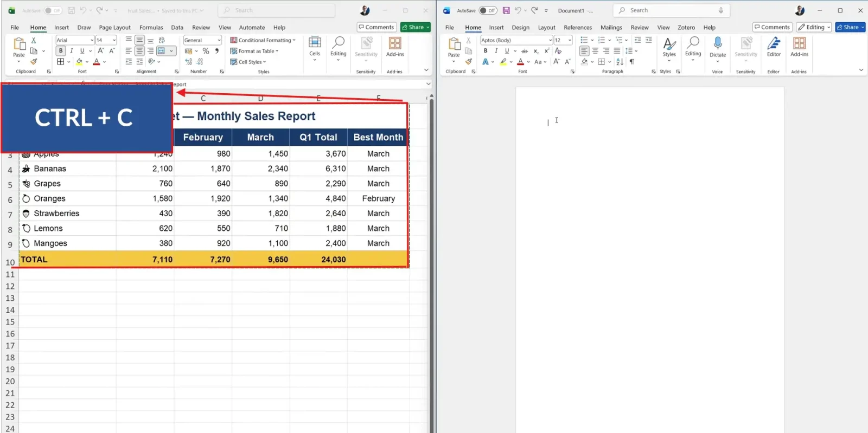Viewport: 868px width, 433px height.
Task: Toggle Italic in Word Font group
Action: coord(496,51)
